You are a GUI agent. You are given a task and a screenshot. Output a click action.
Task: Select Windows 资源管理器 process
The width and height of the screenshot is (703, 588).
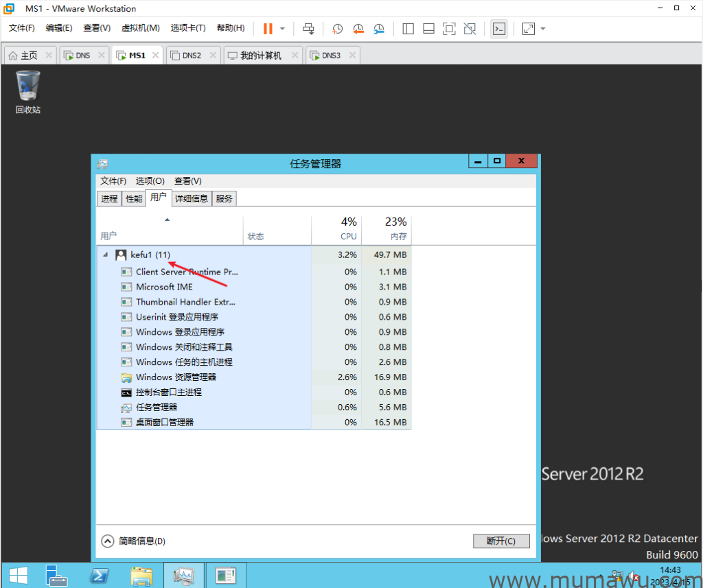point(254,377)
